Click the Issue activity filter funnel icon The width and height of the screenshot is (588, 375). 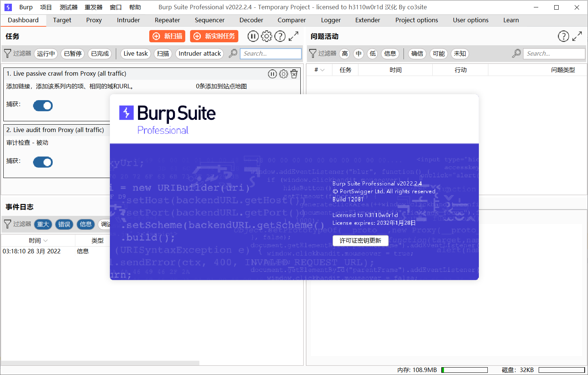[x=313, y=53]
